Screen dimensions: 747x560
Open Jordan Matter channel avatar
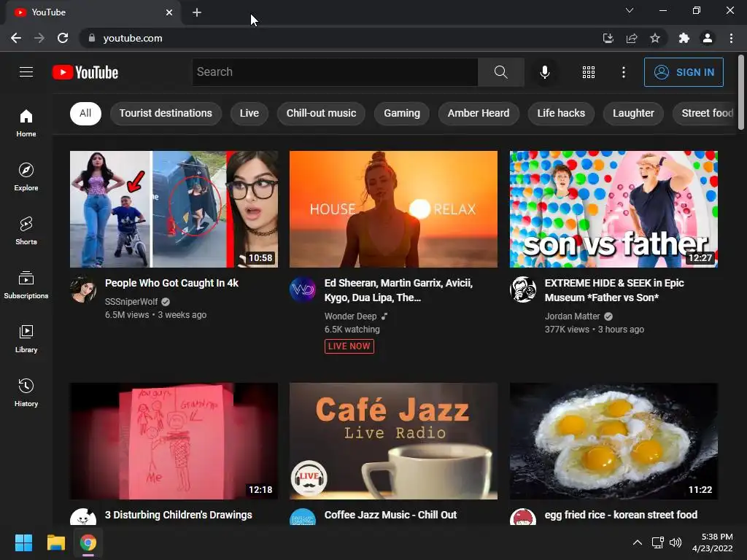click(523, 289)
